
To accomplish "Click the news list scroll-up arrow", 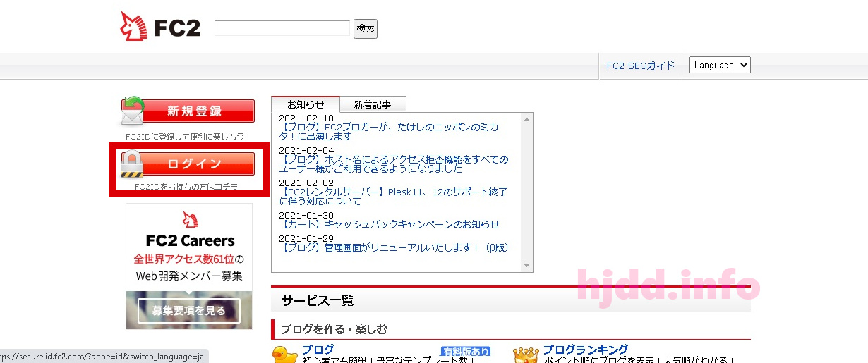I will pyautogui.click(x=526, y=119).
